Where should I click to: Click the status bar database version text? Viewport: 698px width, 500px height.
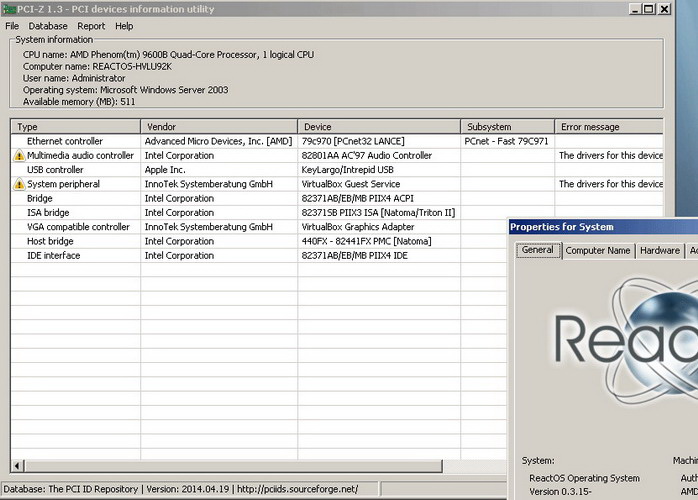coord(180,489)
